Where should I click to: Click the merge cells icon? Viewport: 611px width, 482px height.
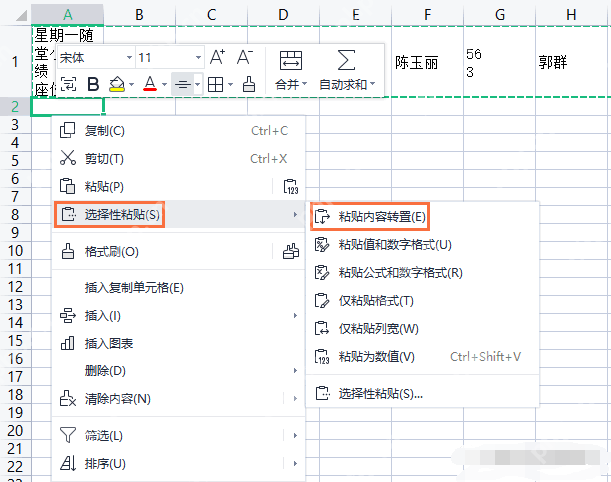(x=291, y=61)
